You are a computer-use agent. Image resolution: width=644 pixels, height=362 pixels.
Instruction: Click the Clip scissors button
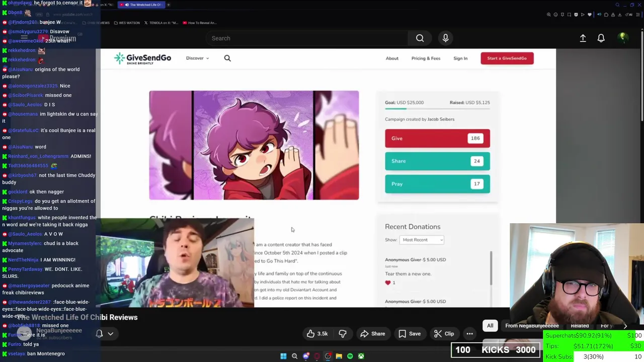click(x=444, y=334)
